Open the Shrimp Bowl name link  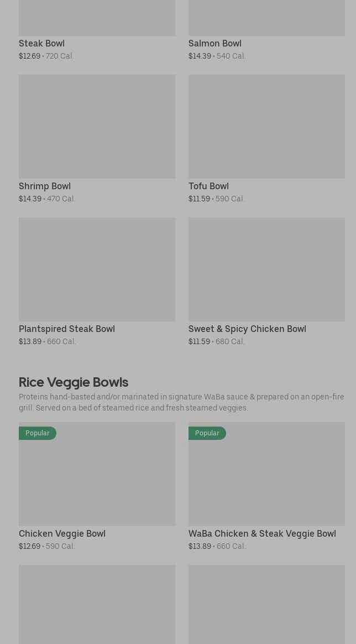[x=45, y=186]
